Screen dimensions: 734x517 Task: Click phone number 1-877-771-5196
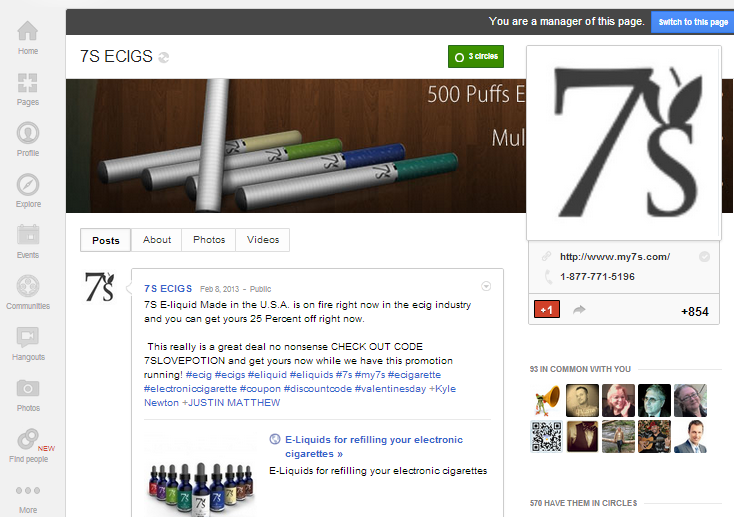coord(597,277)
